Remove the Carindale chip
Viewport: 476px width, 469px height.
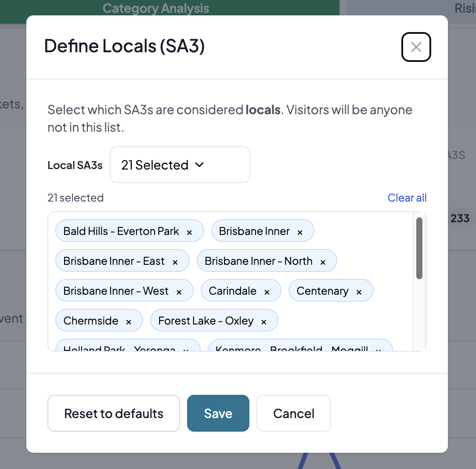point(267,292)
